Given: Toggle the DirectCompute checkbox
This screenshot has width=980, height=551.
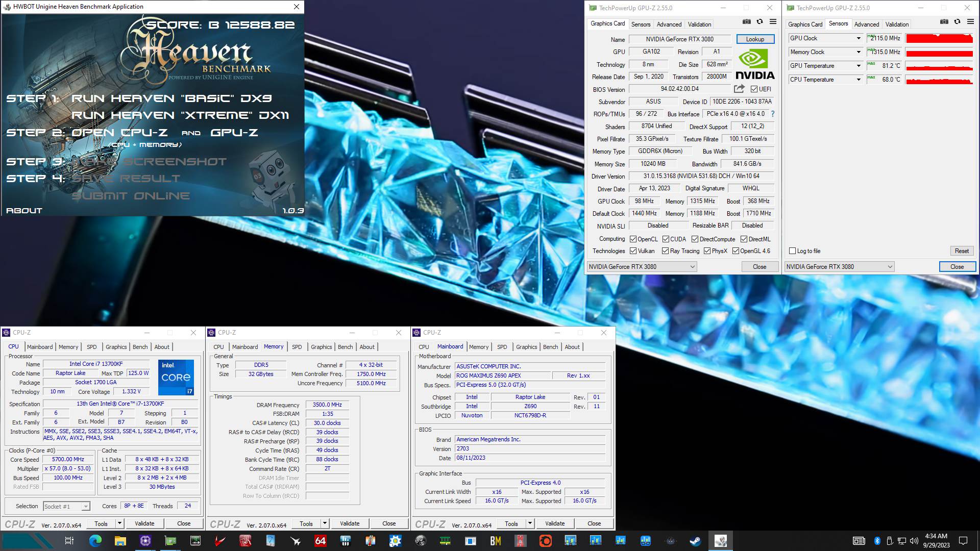Looking at the screenshot, I should (x=695, y=239).
